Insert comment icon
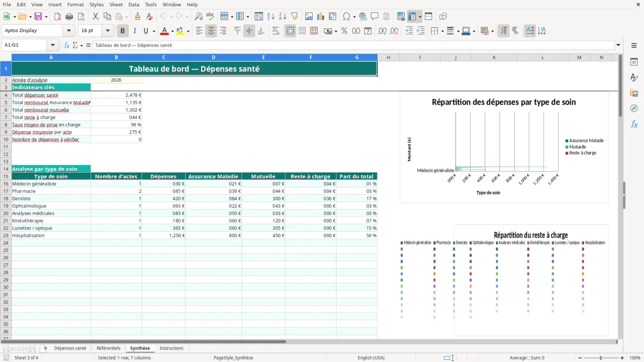The height and width of the screenshot is (362, 644). (x=375, y=17)
